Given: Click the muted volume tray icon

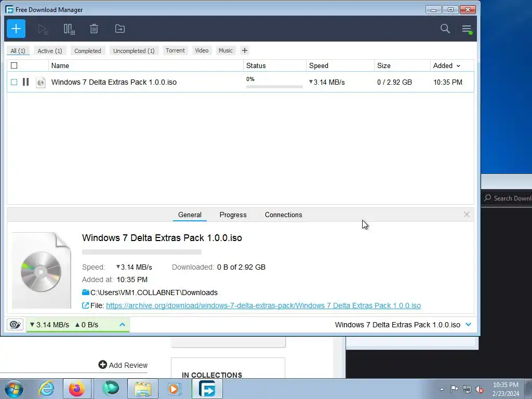Looking at the screenshot, I should (x=480, y=389).
